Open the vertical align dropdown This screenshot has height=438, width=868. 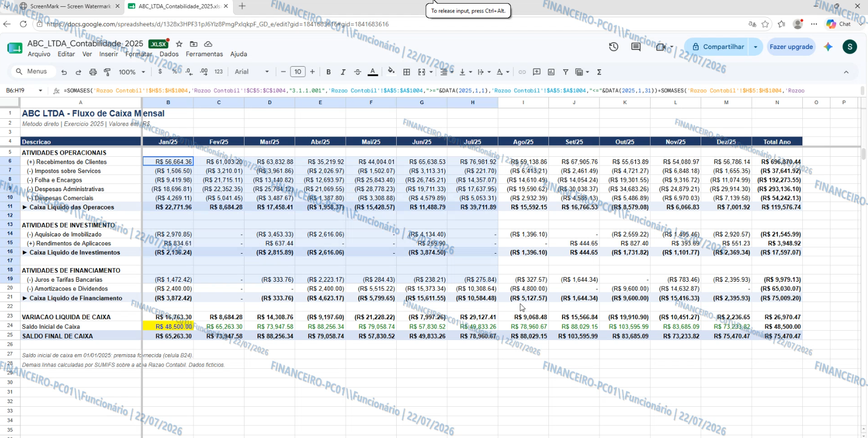point(465,72)
